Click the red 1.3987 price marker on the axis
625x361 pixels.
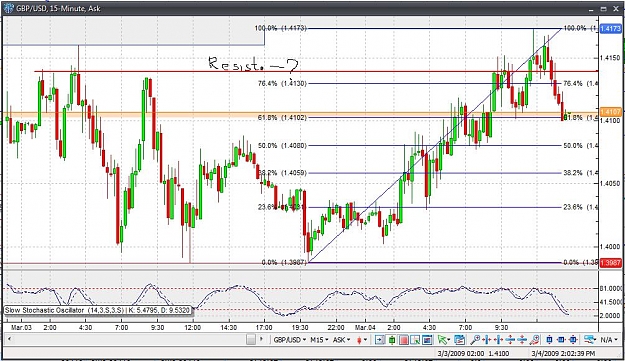pyautogui.click(x=611, y=263)
